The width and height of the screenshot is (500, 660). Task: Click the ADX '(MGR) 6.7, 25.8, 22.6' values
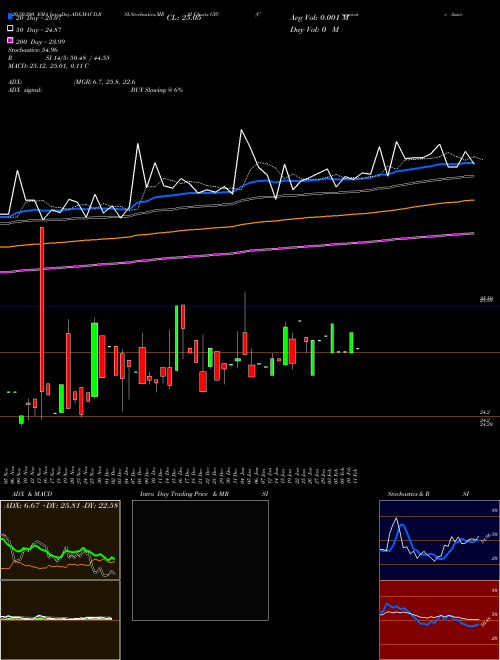104,82
